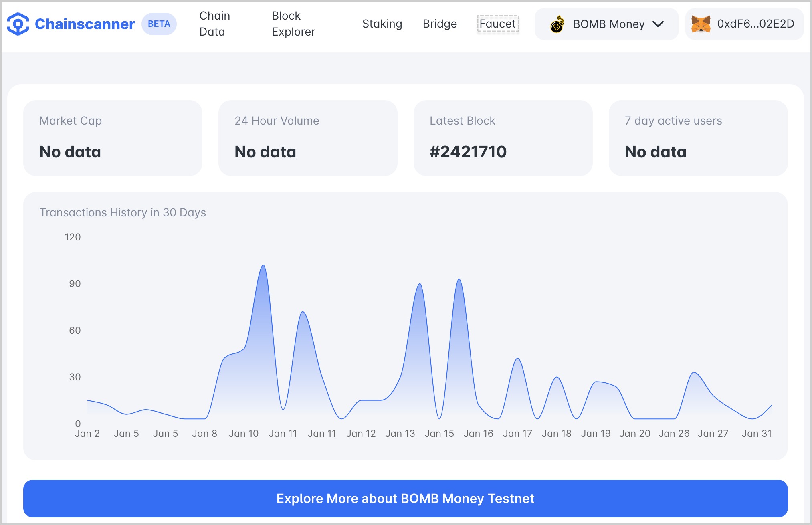Click the Jan 2 x-axis label
Screen dimensions: 812x525
[87, 434]
